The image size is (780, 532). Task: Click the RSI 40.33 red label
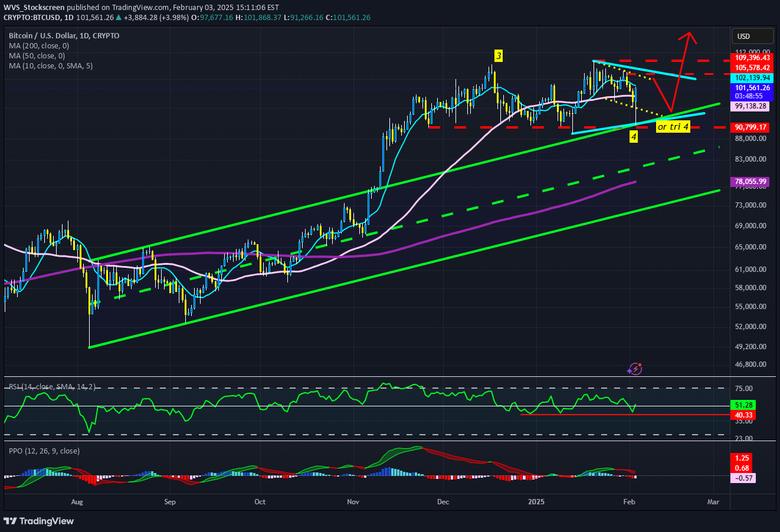[x=743, y=415]
